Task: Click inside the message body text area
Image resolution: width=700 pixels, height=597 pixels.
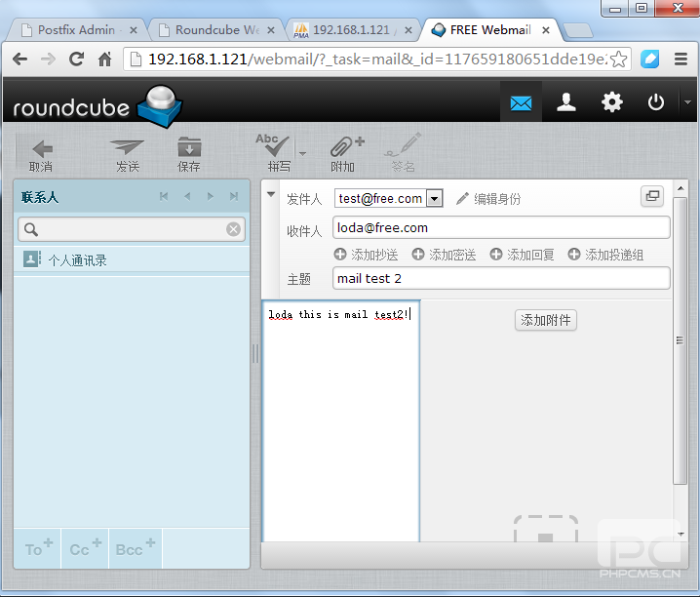Action: pos(341,422)
